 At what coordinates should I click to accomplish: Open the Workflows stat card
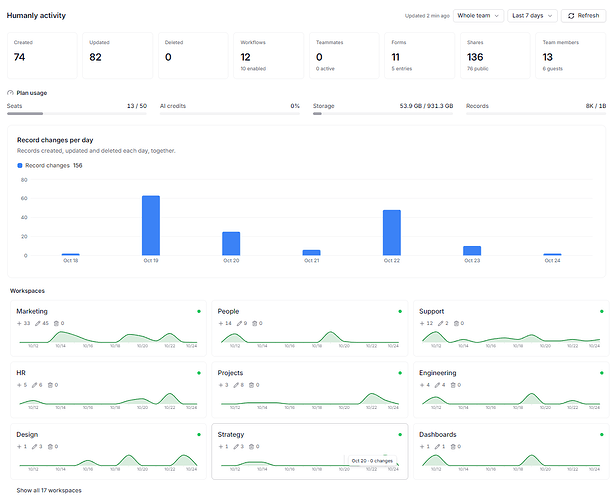point(268,56)
